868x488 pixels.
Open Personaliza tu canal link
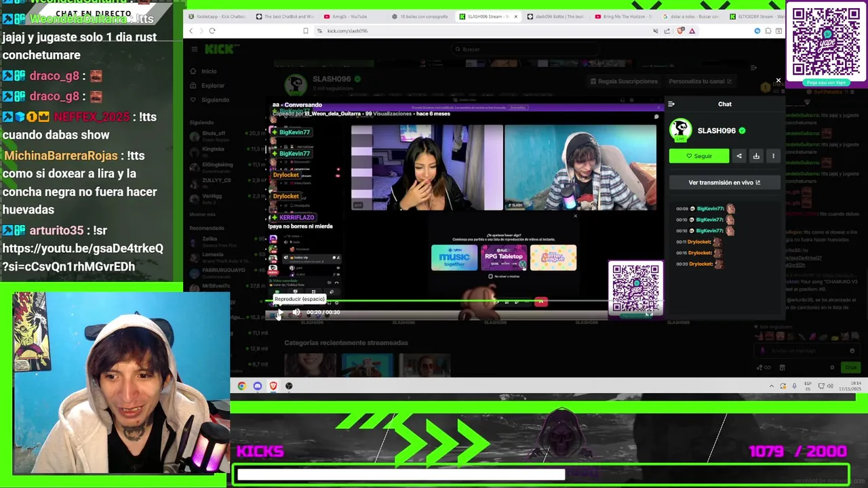point(701,81)
